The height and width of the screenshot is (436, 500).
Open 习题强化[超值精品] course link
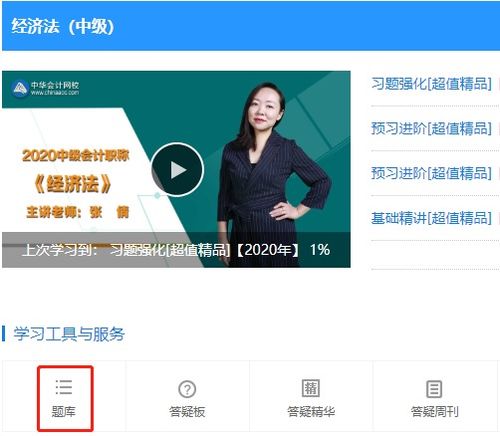click(x=432, y=84)
